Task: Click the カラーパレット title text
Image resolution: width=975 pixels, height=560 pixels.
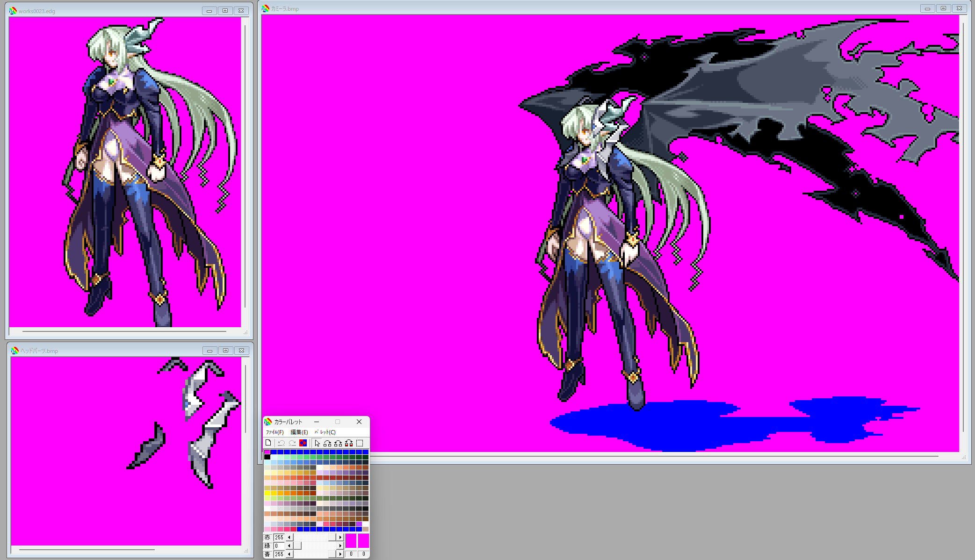Action: click(x=288, y=422)
